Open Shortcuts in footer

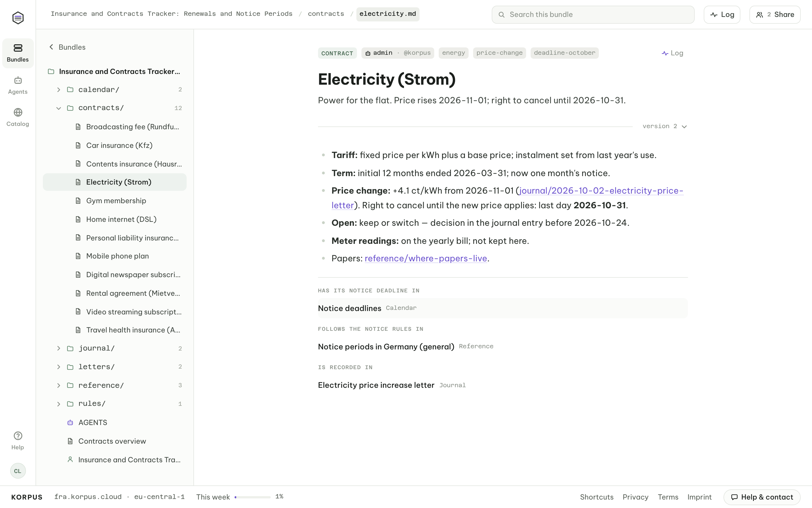click(597, 497)
